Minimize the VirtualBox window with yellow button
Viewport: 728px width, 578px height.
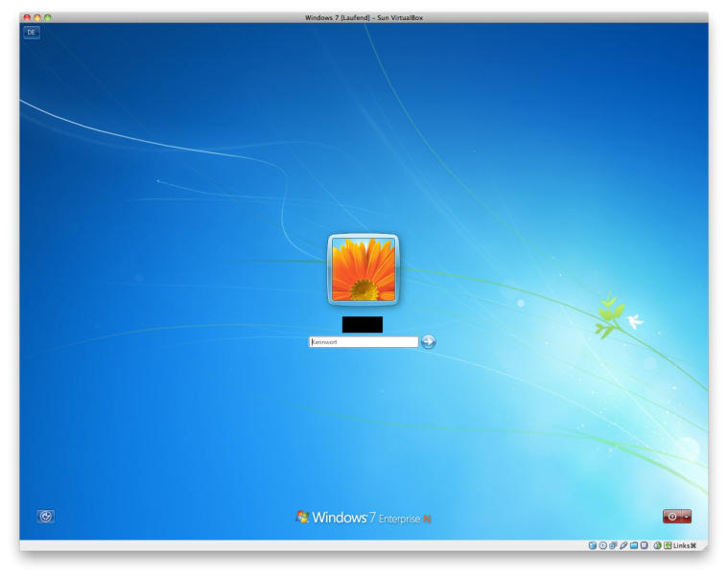37,17
